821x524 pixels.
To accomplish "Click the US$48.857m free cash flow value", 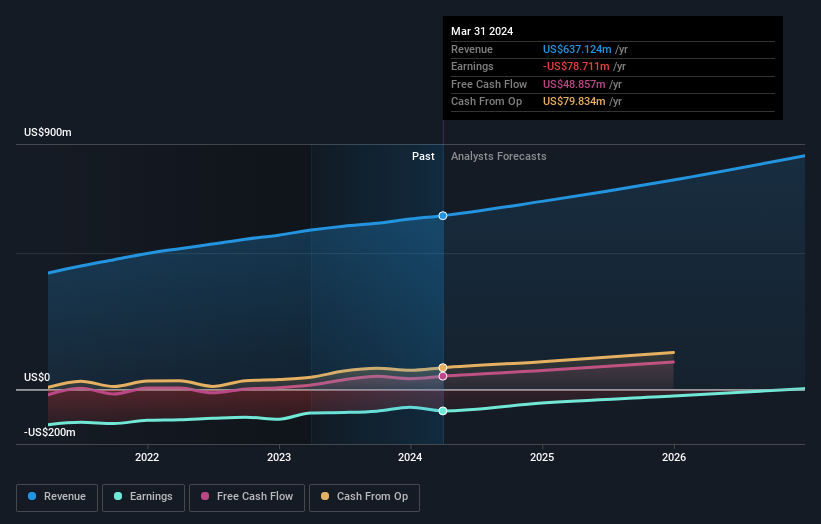I will (574, 84).
